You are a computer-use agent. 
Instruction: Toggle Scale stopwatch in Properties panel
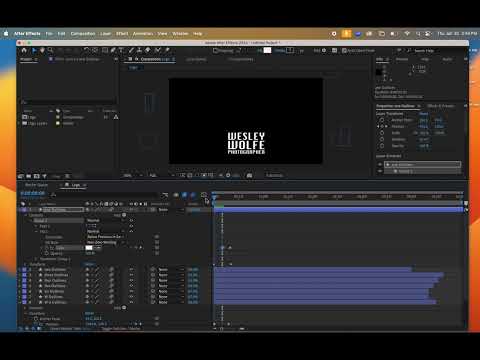point(382,133)
